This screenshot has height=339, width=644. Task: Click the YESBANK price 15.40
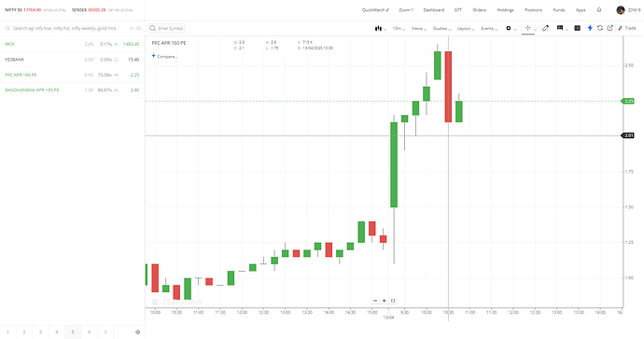click(133, 60)
